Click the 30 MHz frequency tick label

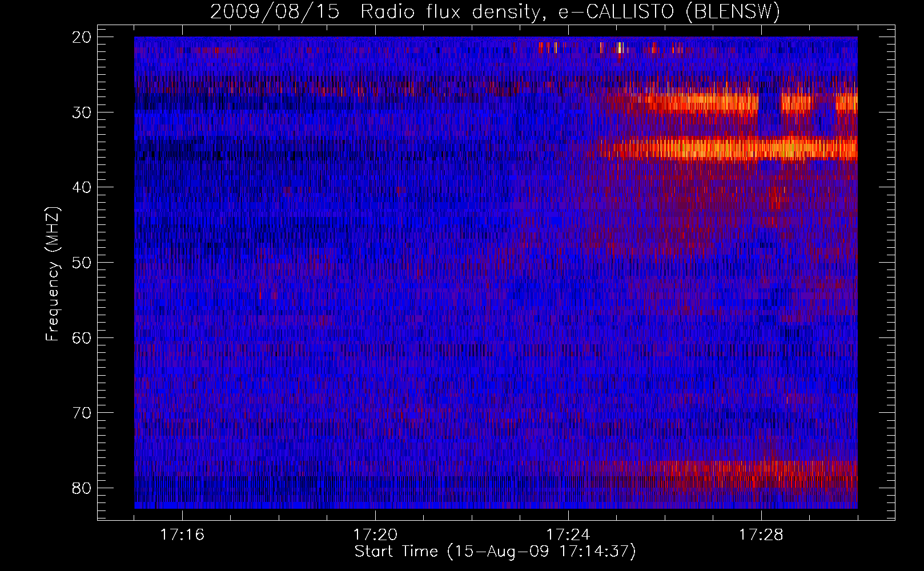(x=82, y=112)
